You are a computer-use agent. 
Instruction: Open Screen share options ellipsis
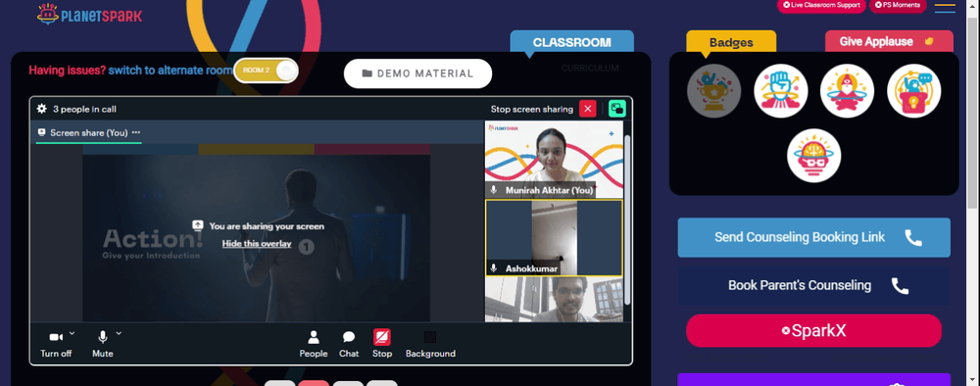(136, 132)
